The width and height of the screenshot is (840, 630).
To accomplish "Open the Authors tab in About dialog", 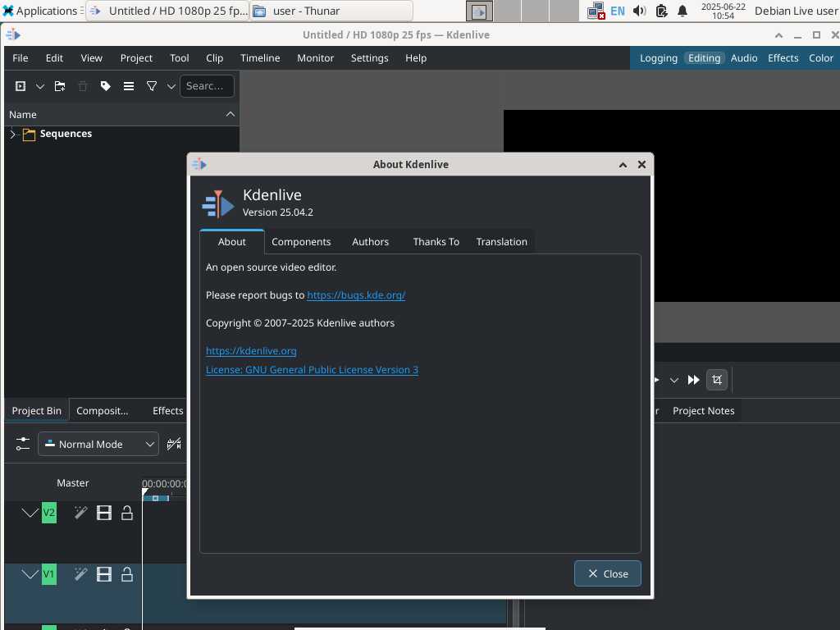I will 370,242.
